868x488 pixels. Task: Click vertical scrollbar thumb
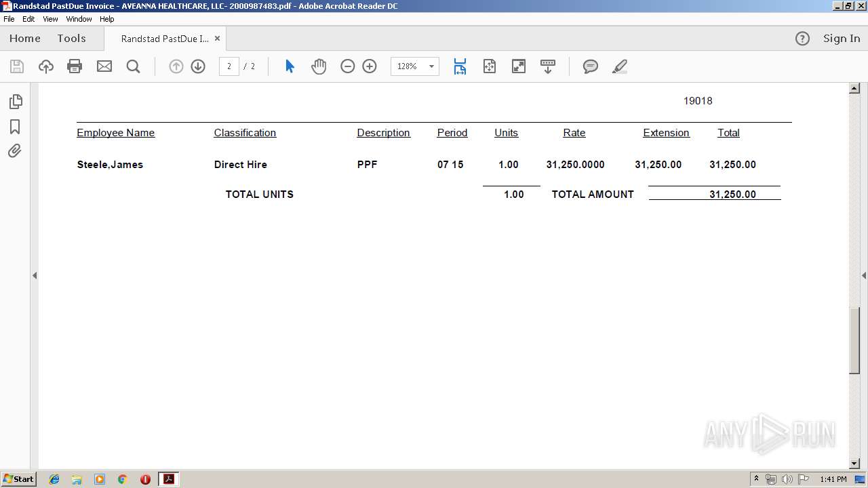[x=854, y=341]
